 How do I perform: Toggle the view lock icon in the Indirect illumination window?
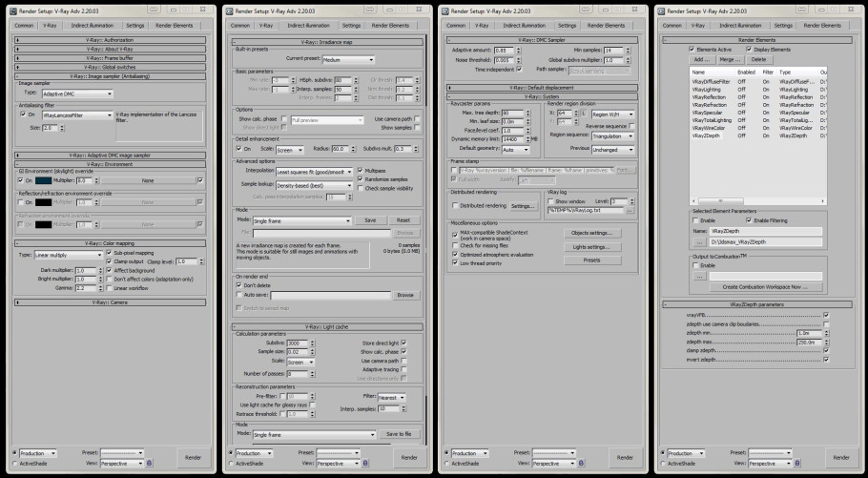pos(365,463)
